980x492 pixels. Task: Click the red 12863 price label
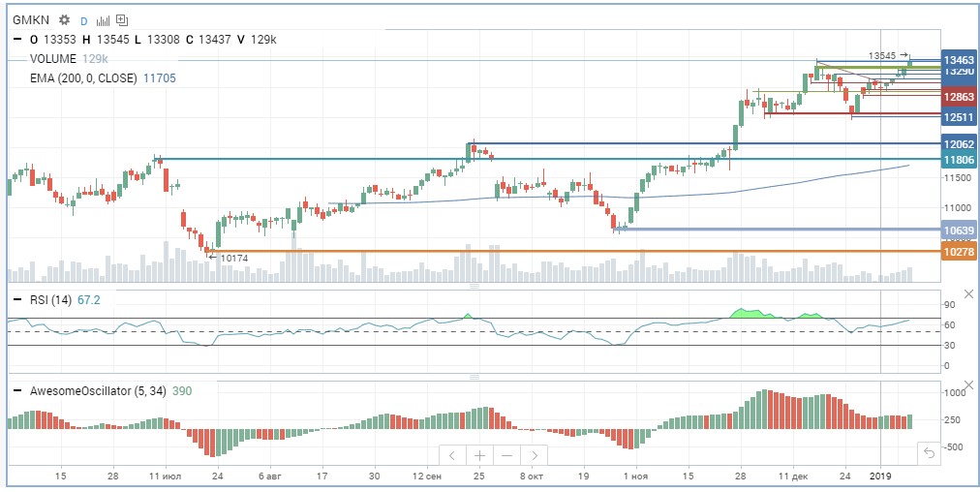coord(960,98)
